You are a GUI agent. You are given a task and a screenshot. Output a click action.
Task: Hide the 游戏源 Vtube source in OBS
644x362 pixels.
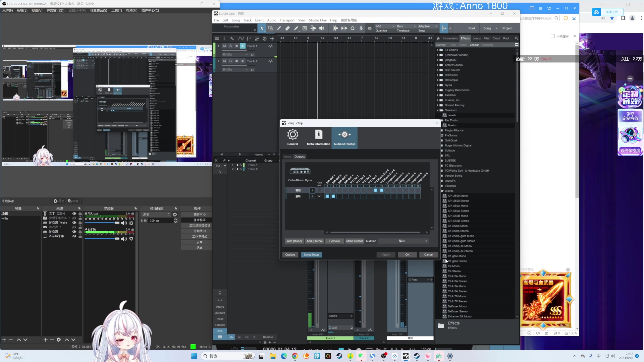click(74, 223)
